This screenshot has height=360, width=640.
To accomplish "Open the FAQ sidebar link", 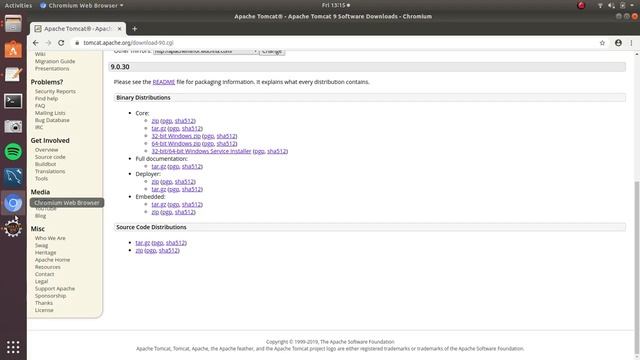I will [x=40, y=106].
